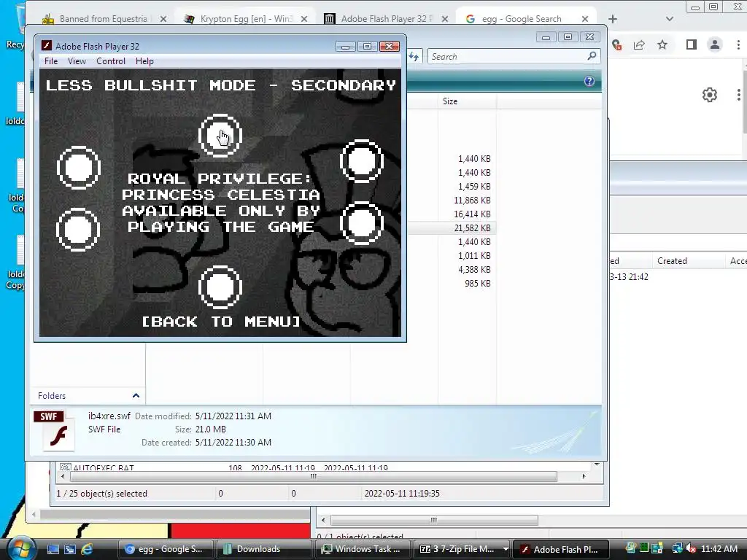
Task: Select the lower left circle in game
Action: [78, 230]
